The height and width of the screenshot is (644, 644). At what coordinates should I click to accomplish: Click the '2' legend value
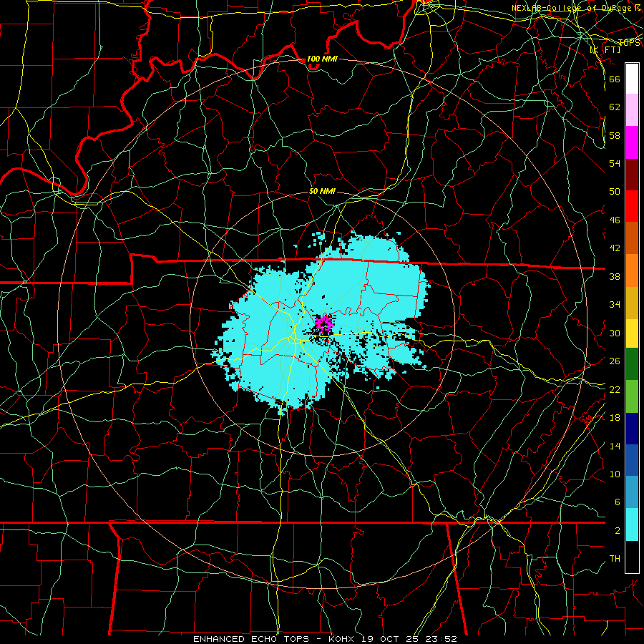click(618, 531)
